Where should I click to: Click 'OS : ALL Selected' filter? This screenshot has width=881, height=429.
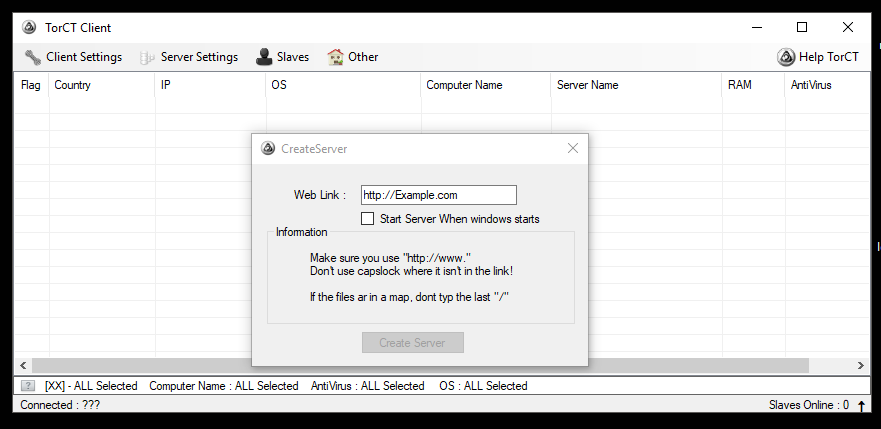point(483,386)
